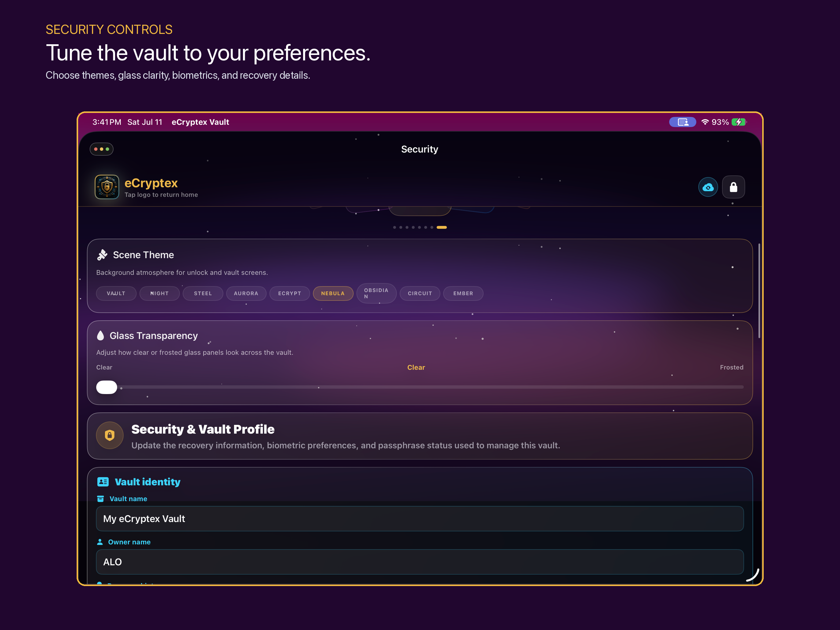Screen dimensions: 840x630
Task: Click the Security page title
Action: [420, 149]
